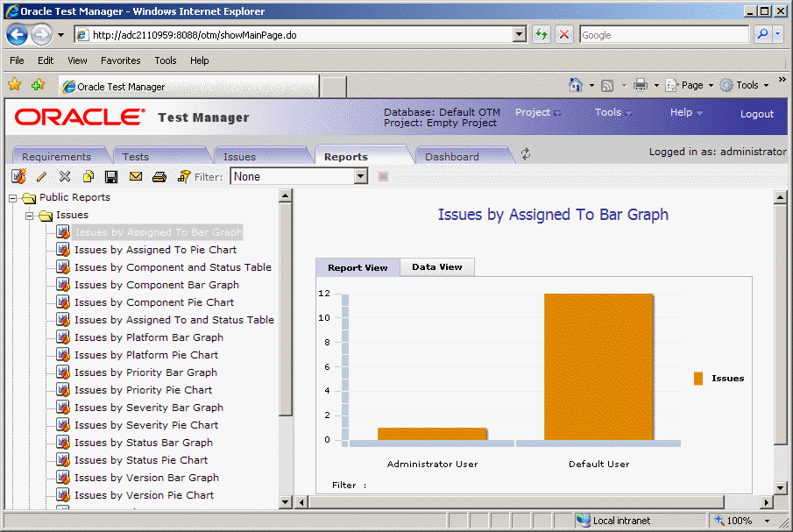Viewport: 793px width, 532px height.
Task: Click the pencil edit report icon
Action: tap(41, 176)
